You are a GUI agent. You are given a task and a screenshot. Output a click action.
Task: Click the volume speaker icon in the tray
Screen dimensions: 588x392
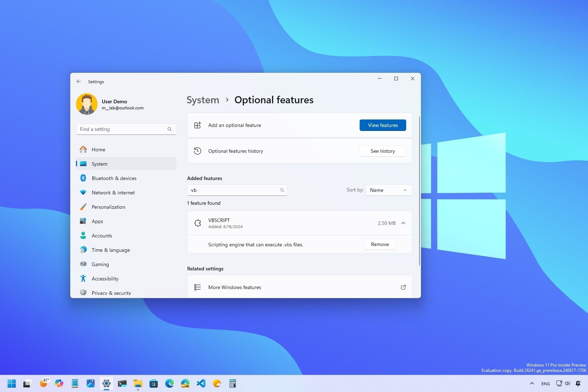pos(568,383)
